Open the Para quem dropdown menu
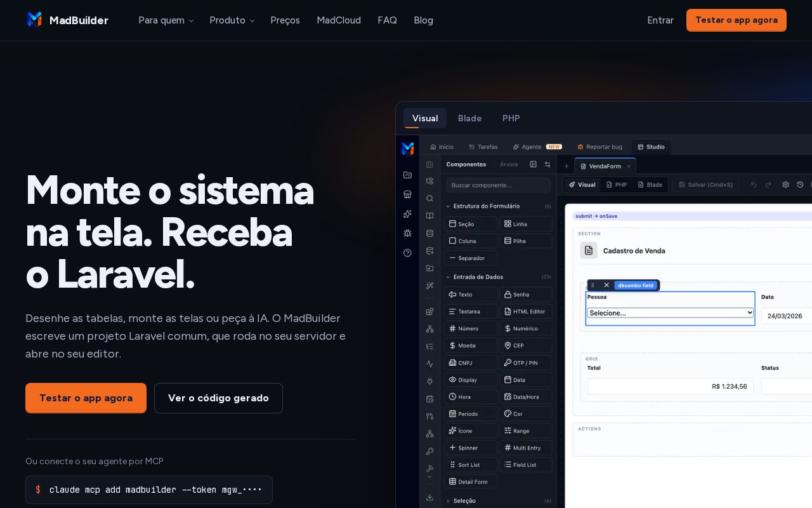 166,20
